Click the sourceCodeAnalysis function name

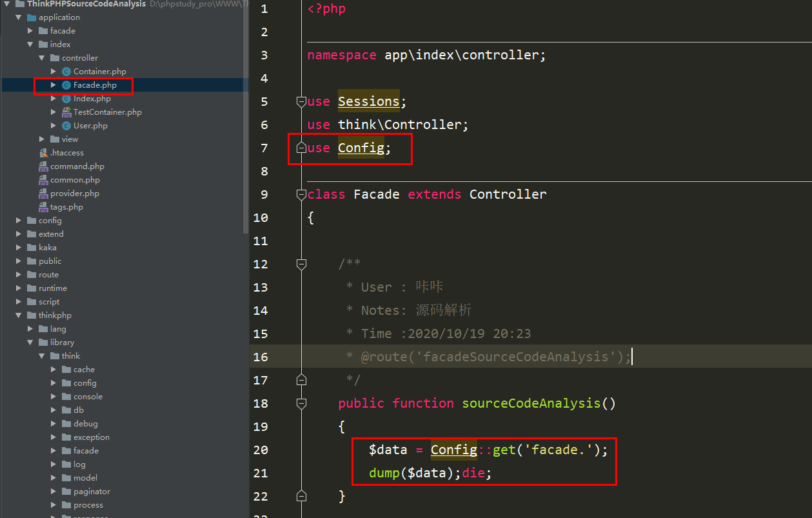coord(531,403)
